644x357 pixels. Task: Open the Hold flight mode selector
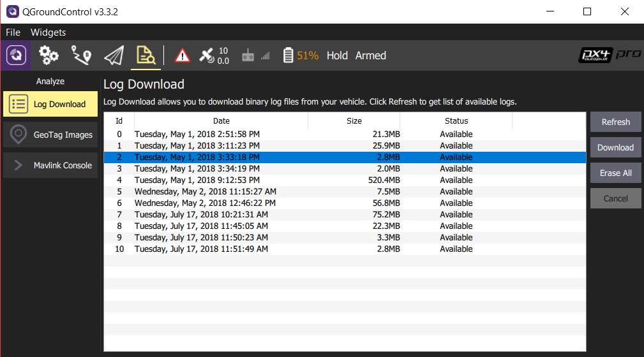pos(337,55)
